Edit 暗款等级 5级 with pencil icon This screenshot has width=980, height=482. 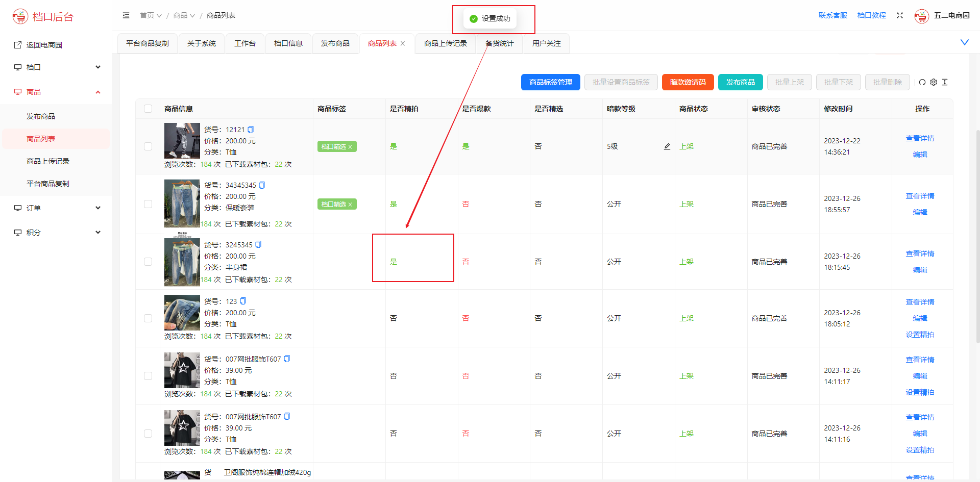click(667, 146)
